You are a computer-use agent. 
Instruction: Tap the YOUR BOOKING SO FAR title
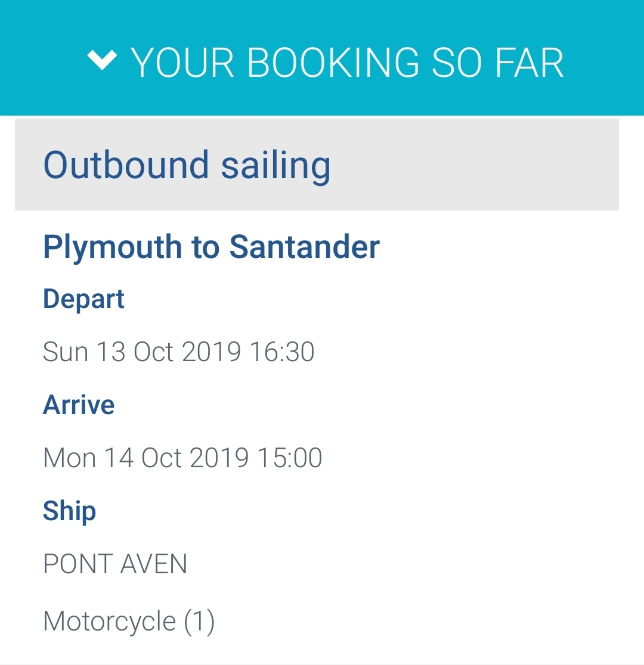[347, 63]
